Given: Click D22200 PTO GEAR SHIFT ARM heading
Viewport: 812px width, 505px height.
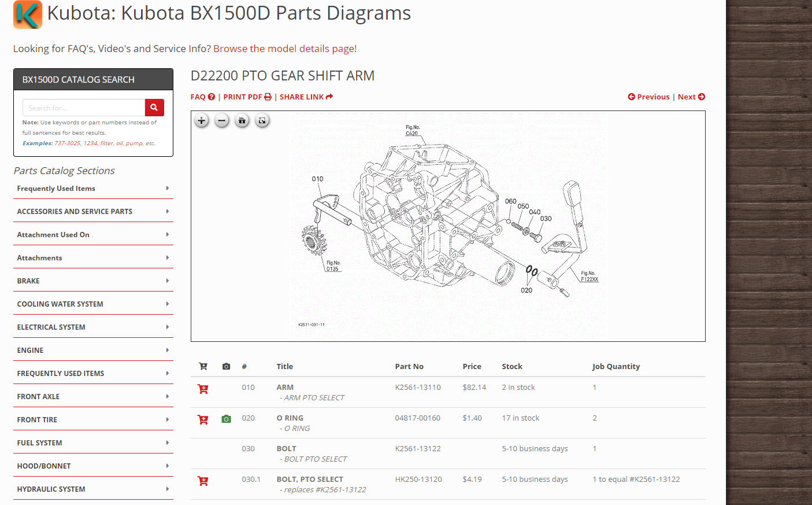Looking at the screenshot, I should point(283,76).
